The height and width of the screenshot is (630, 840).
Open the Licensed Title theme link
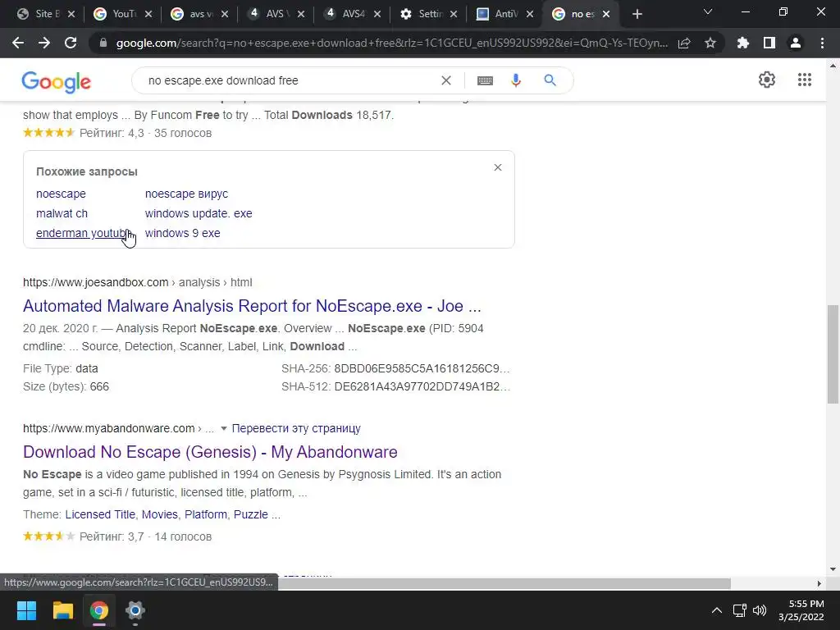(100, 515)
